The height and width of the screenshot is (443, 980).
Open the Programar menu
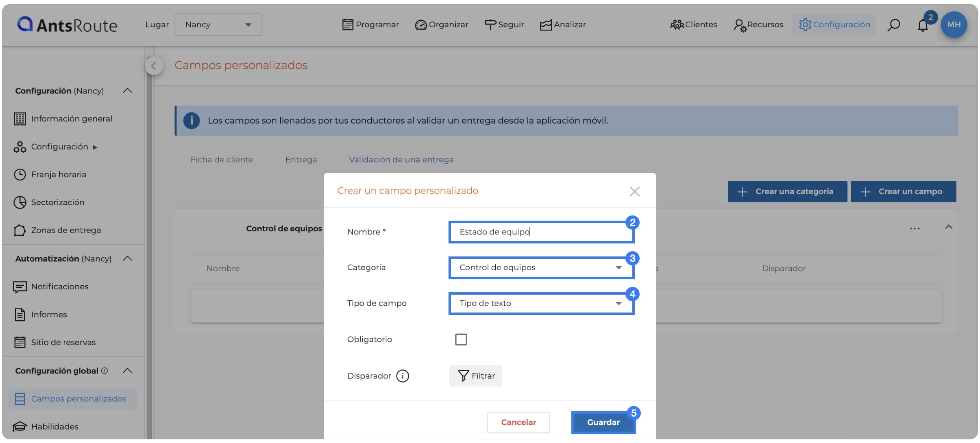point(370,24)
